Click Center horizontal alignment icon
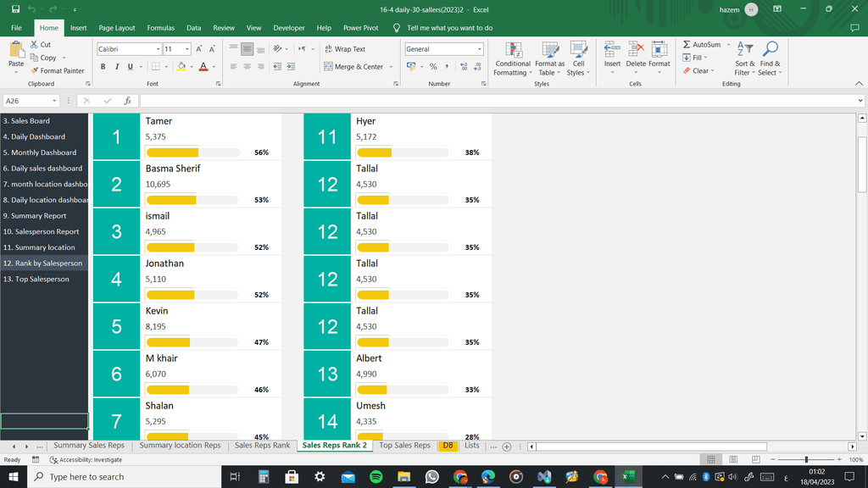Viewport: 868px width, 488px height. (x=247, y=67)
